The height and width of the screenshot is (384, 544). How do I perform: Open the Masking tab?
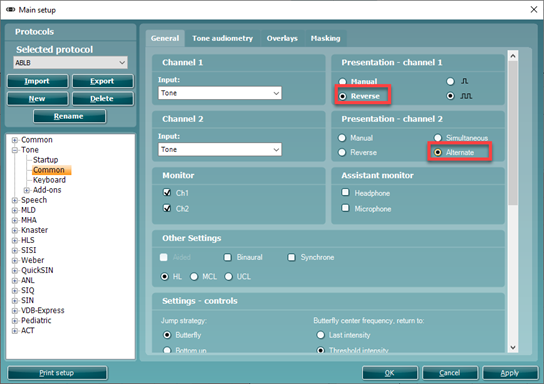tap(325, 39)
